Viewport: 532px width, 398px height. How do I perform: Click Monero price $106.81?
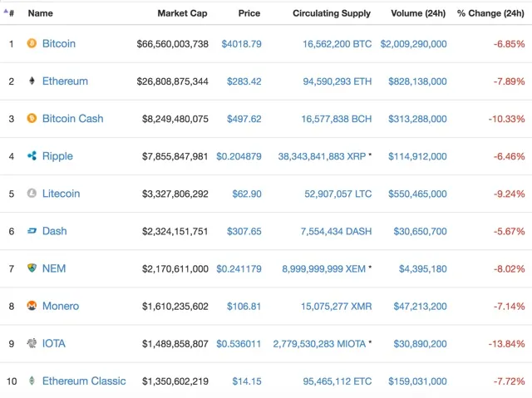244,306
